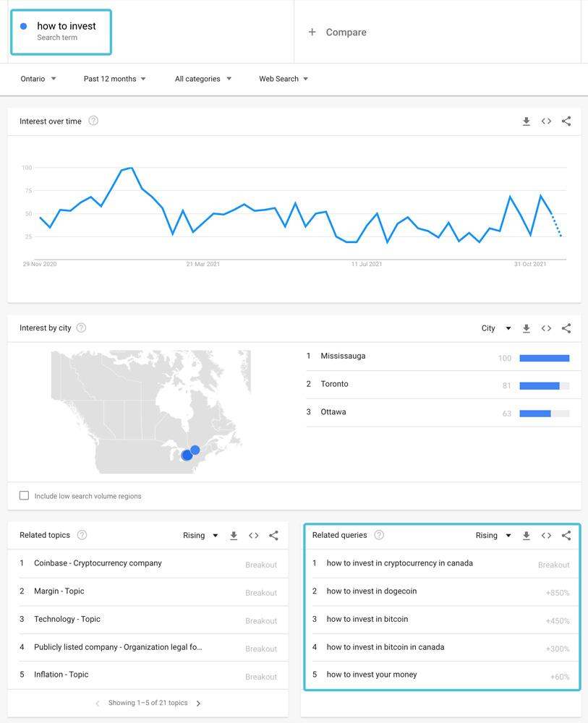Share the Related queries card

pyautogui.click(x=566, y=536)
